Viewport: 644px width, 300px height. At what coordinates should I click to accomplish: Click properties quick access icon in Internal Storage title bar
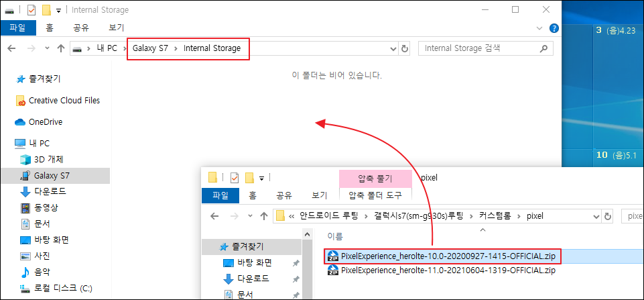[31, 10]
